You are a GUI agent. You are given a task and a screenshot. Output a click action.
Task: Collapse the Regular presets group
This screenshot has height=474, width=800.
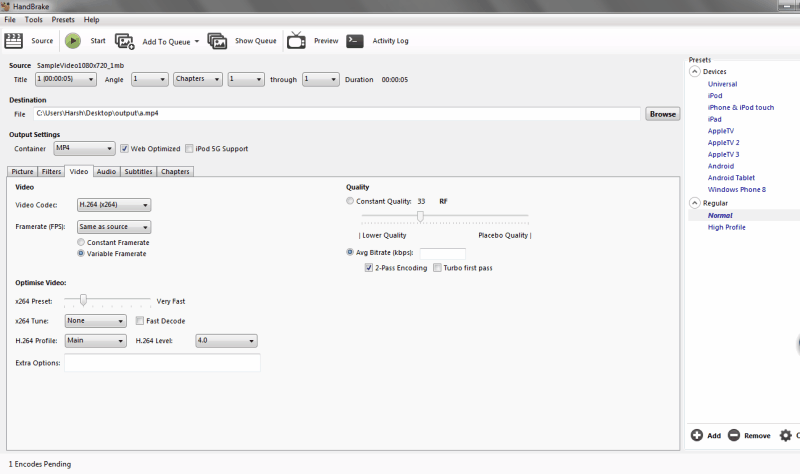[x=694, y=203]
